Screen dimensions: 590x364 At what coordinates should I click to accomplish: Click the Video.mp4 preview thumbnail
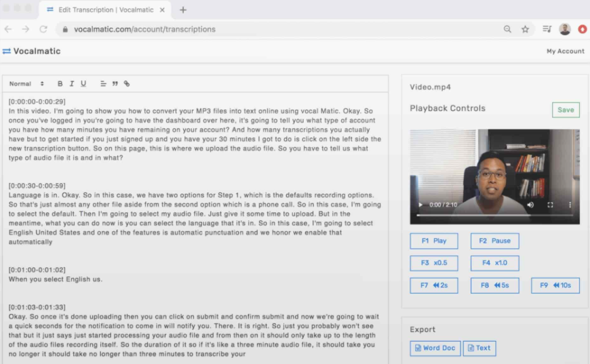pos(494,177)
